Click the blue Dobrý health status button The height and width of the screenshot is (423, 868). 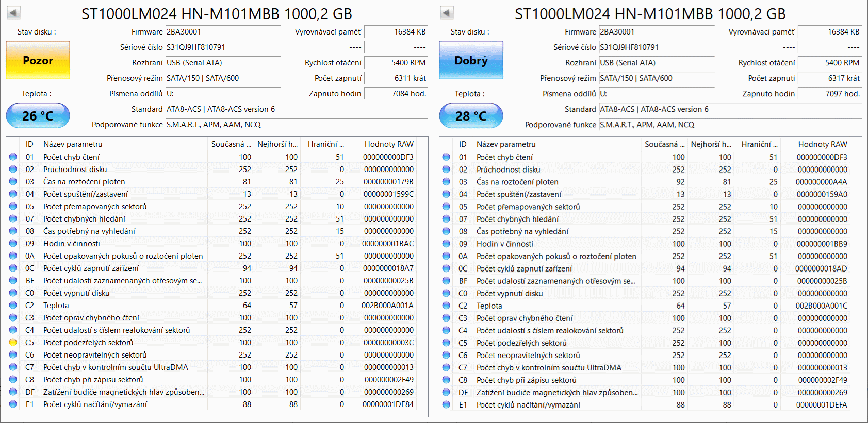pos(471,60)
